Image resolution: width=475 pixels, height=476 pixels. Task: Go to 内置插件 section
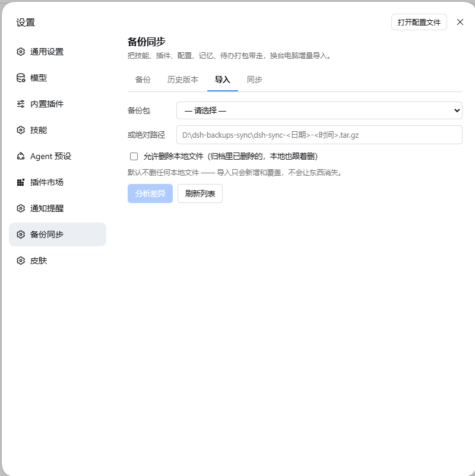click(58, 104)
